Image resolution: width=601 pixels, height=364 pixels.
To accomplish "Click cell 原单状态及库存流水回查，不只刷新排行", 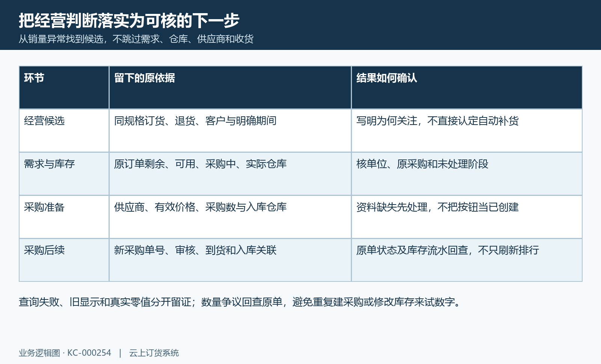I will pyautogui.click(x=467, y=260).
